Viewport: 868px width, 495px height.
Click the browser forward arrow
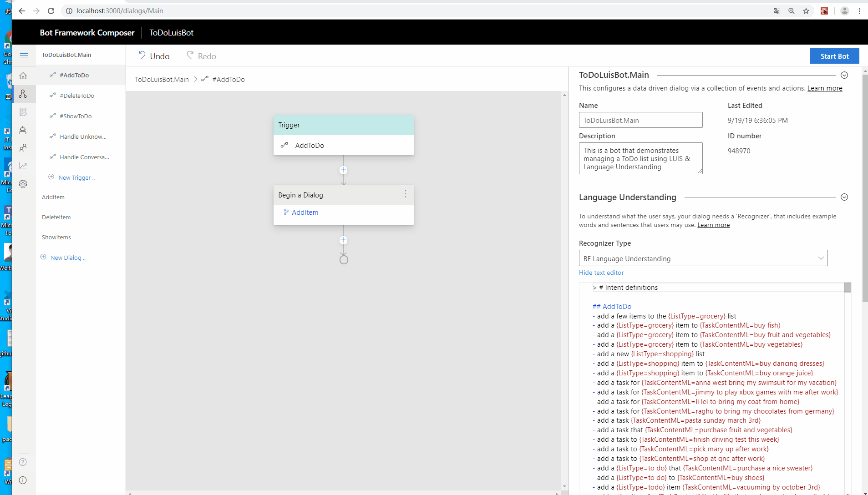coord(36,11)
